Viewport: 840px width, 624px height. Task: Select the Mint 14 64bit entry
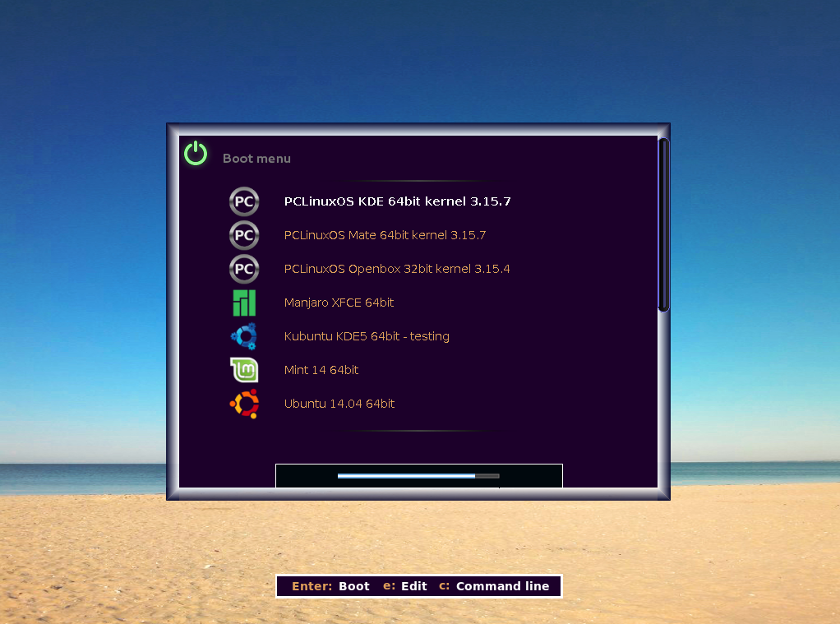(x=321, y=370)
